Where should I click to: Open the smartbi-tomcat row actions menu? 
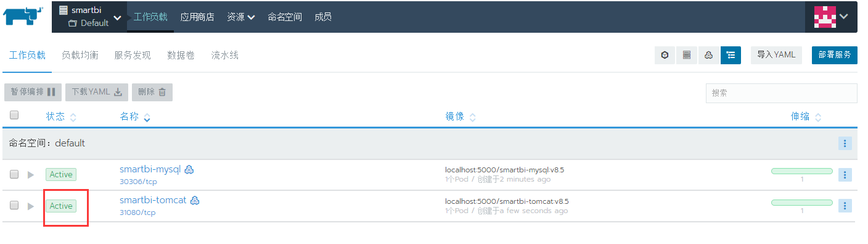point(845,205)
